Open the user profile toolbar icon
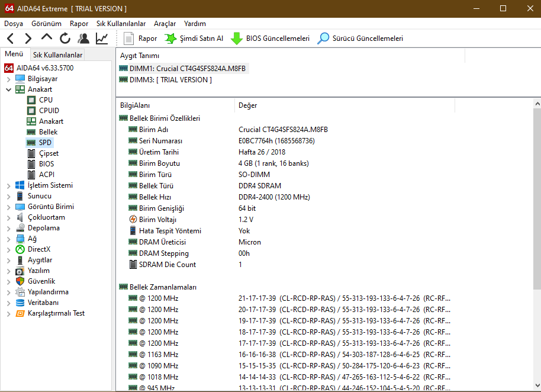541x392 pixels. click(x=83, y=38)
